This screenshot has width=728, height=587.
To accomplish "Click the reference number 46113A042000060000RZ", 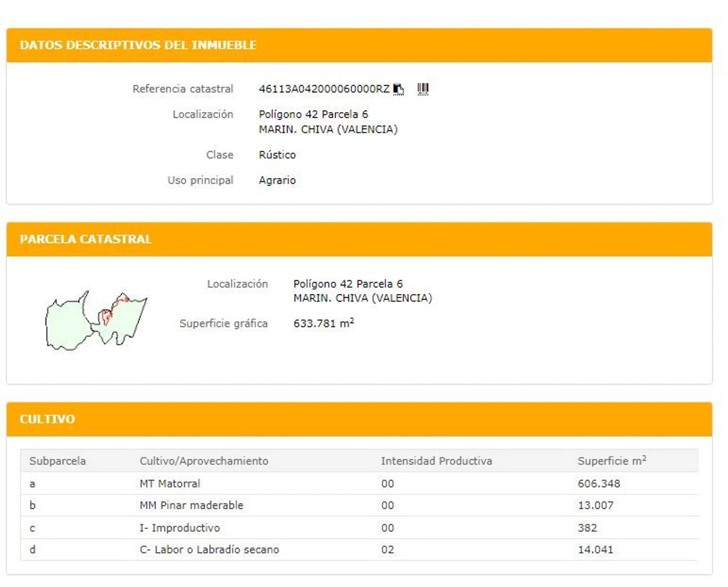I will (324, 89).
